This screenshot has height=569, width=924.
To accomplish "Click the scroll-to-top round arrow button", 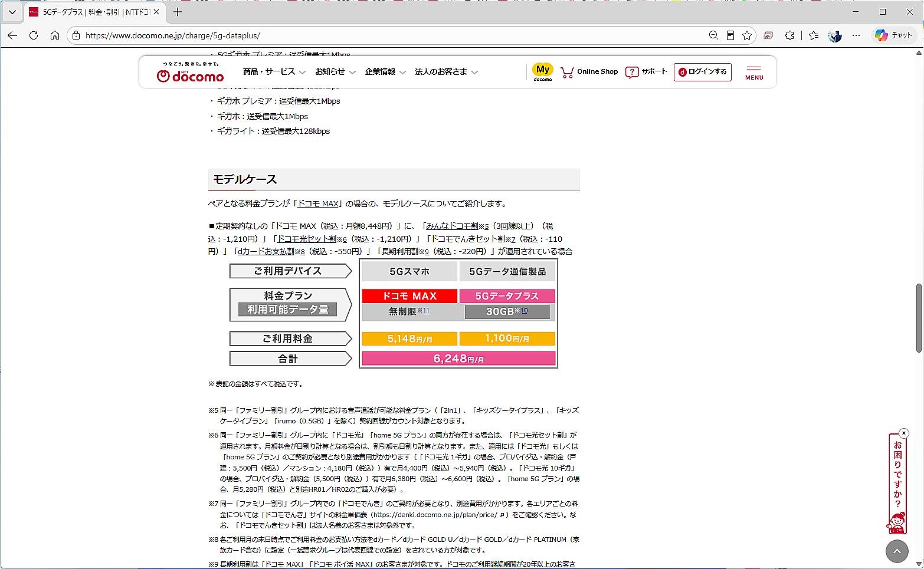I will (x=897, y=551).
